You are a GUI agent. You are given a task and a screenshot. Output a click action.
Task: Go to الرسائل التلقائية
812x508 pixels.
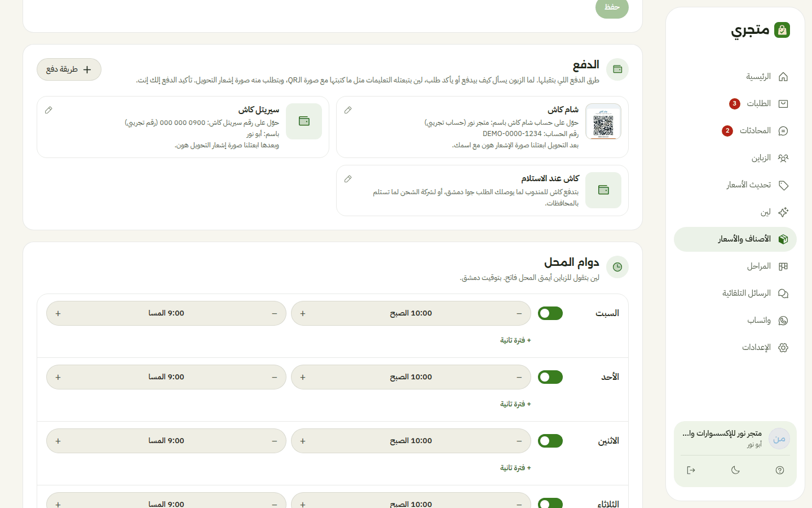point(735,294)
